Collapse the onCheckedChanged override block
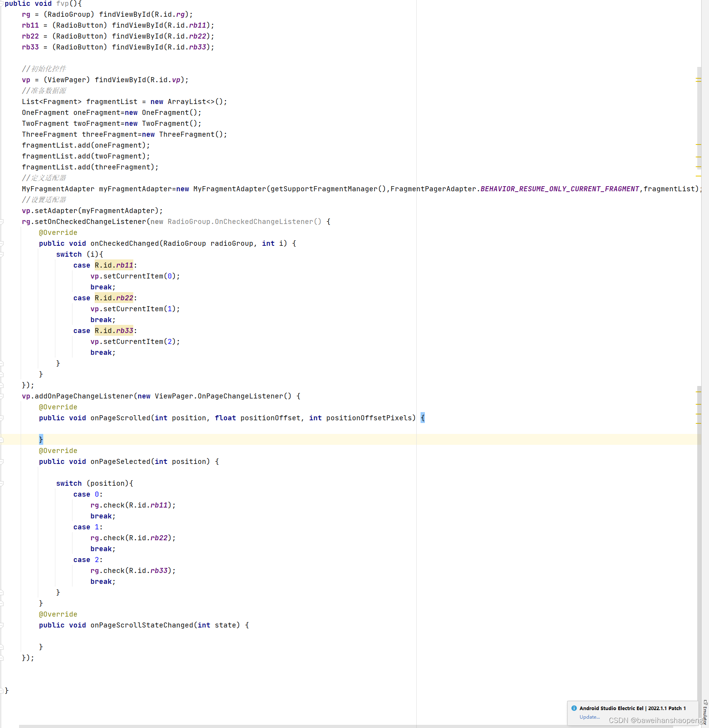 pos(2,243)
